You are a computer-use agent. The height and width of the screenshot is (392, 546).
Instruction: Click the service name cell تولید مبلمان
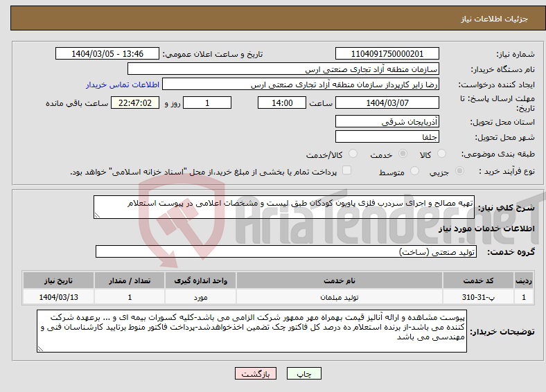(340, 297)
